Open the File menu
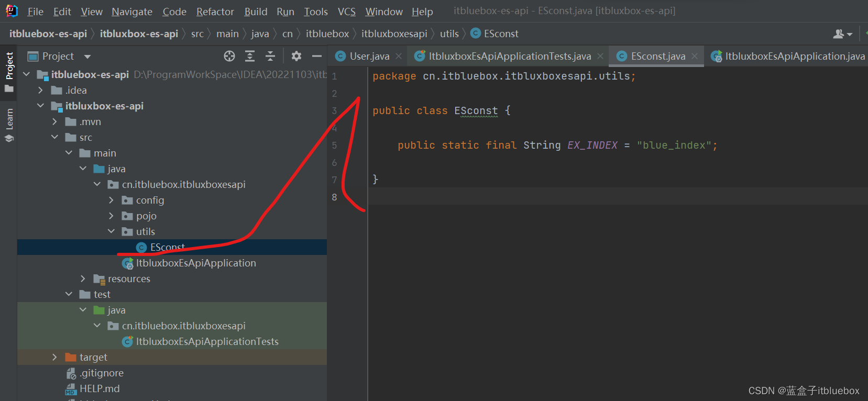The height and width of the screenshot is (401, 868). 35,12
